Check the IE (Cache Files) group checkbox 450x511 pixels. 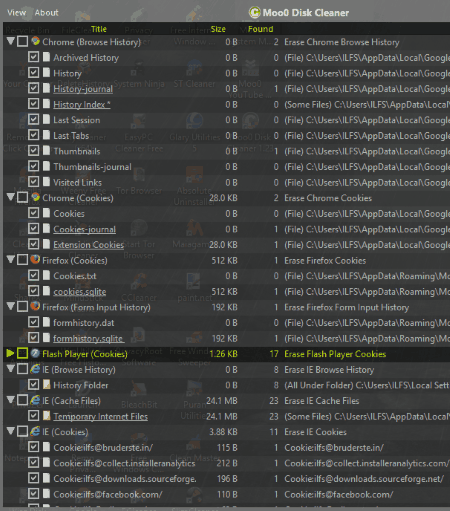[x=22, y=400]
